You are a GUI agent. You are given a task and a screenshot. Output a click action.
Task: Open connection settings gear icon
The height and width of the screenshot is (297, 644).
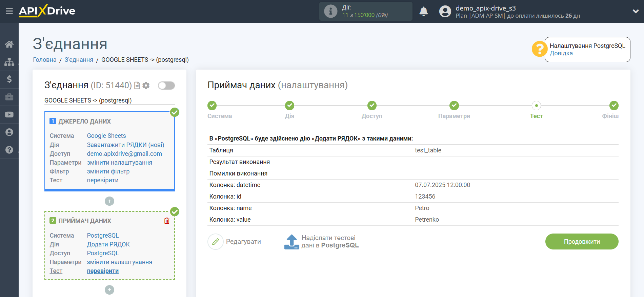146,86
